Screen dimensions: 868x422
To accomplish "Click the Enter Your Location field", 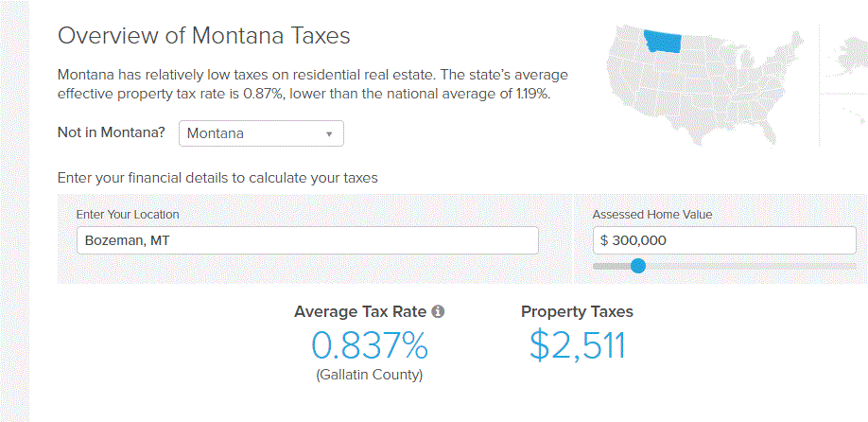I will click(x=307, y=240).
